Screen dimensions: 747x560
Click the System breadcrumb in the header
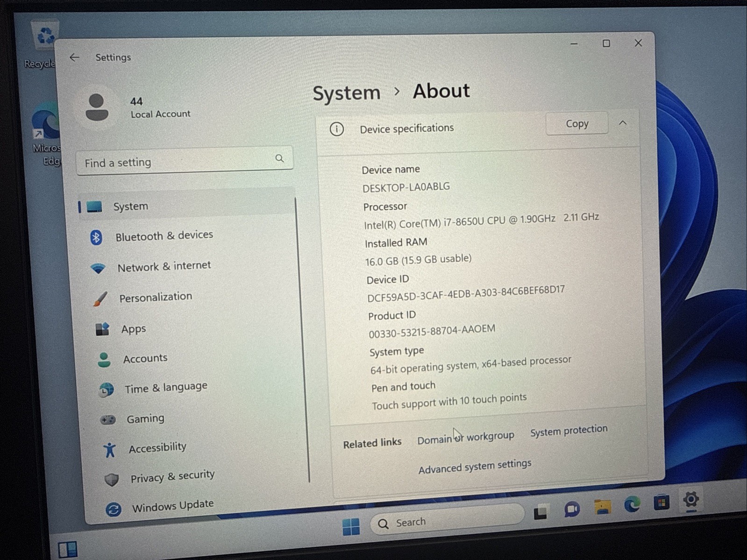(x=347, y=93)
